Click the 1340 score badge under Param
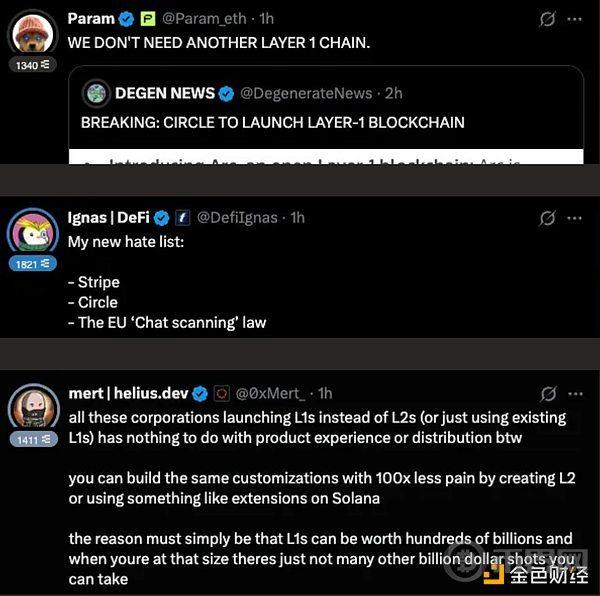The width and height of the screenshot is (600, 596). click(x=33, y=65)
